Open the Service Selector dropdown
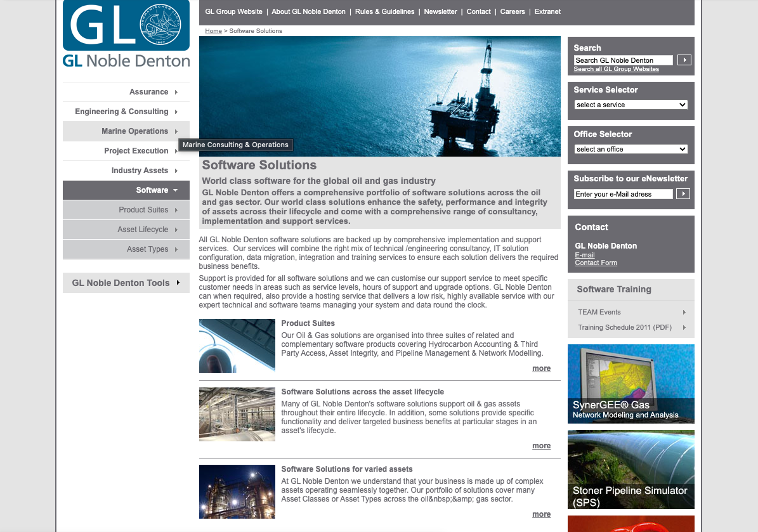This screenshot has width=758, height=532. click(631, 105)
